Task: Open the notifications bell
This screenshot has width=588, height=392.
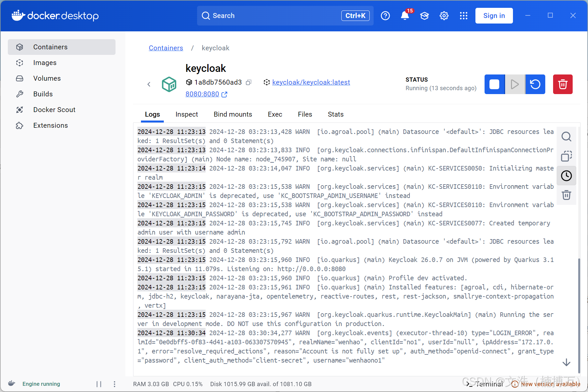Action: (405, 15)
